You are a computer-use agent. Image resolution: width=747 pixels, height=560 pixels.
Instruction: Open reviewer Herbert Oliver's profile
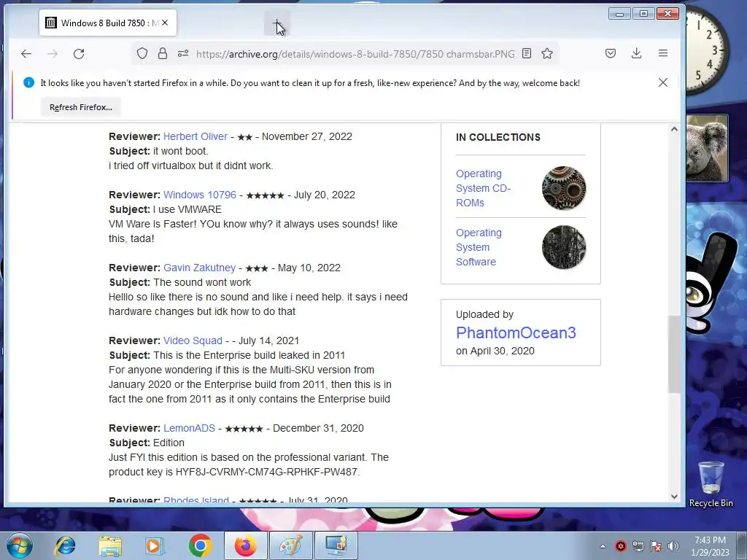tap(196, 136)
